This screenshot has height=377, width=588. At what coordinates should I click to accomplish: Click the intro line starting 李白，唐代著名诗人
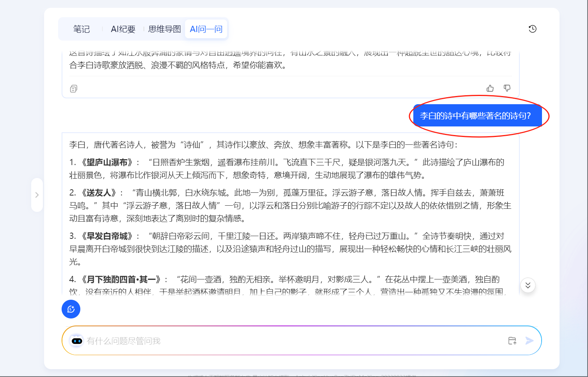(263, 145)
